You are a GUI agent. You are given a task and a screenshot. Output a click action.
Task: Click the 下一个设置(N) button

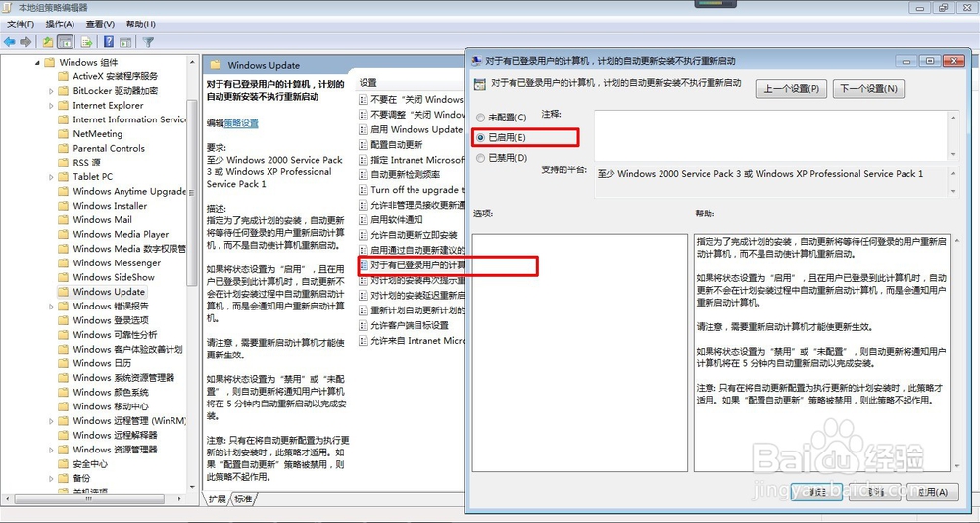pyautogui.click(x=868, y=89)
